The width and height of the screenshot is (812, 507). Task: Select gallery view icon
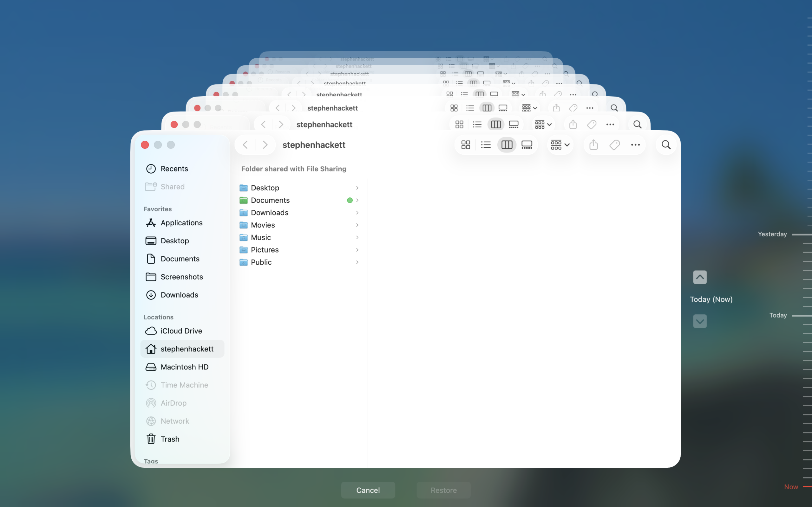click(x=527, y=145)
